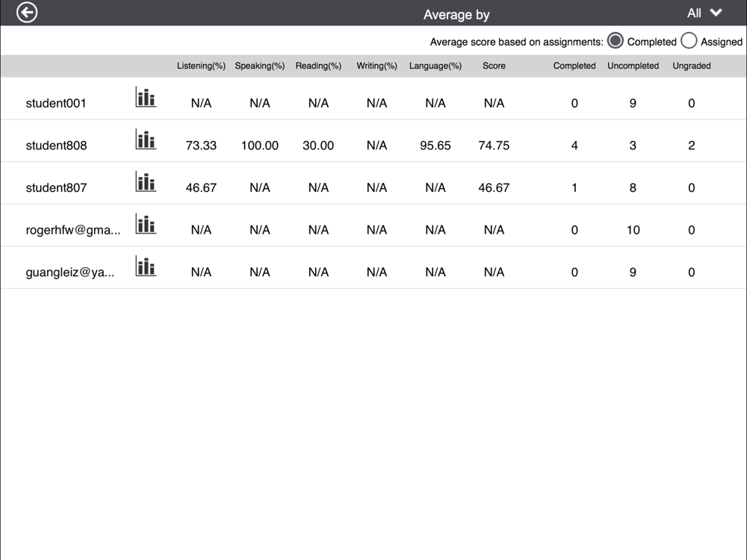
Task: Click the 30.00 reading value
Action: [318, 146]
